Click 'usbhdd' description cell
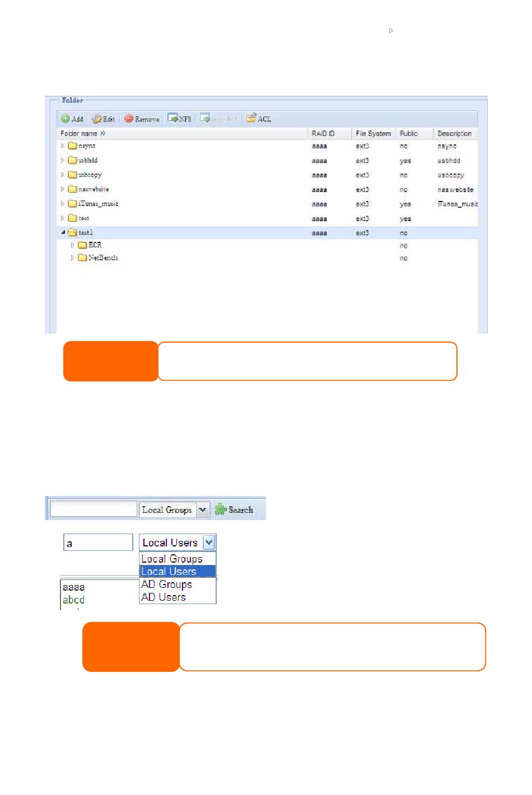532x795 pixels. (449, 161)
